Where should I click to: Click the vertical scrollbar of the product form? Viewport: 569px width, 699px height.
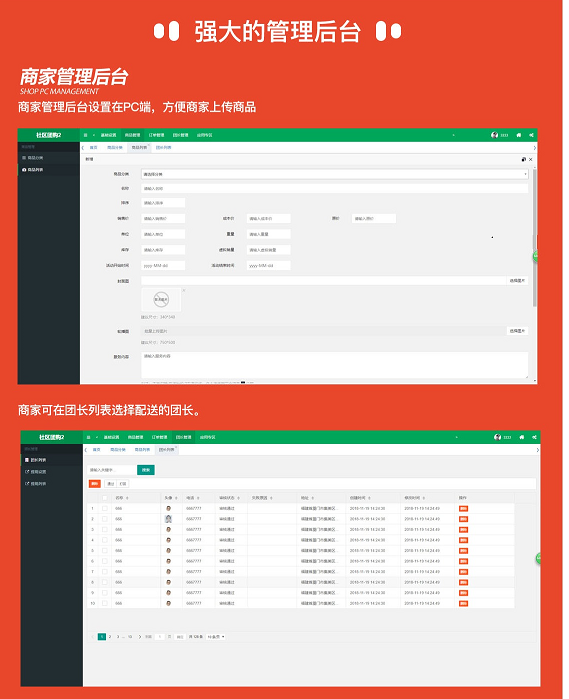tap(535, 236)
